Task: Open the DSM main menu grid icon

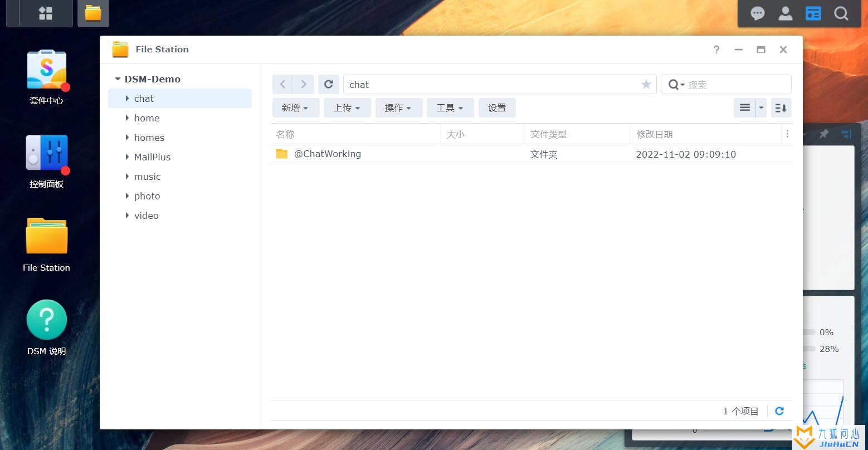Action: point(46,13)
